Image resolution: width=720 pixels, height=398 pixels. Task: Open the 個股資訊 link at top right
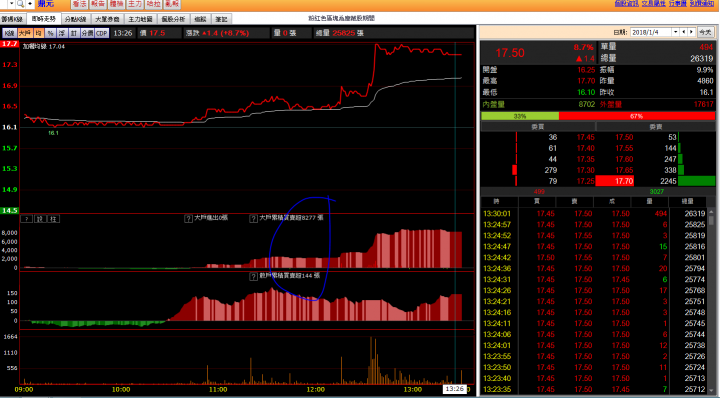coord(626,3)
